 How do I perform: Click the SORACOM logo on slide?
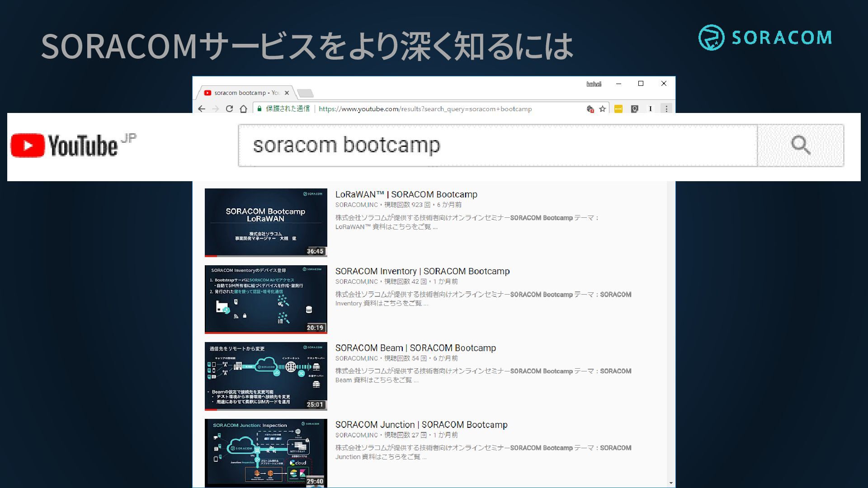point(765,38)
